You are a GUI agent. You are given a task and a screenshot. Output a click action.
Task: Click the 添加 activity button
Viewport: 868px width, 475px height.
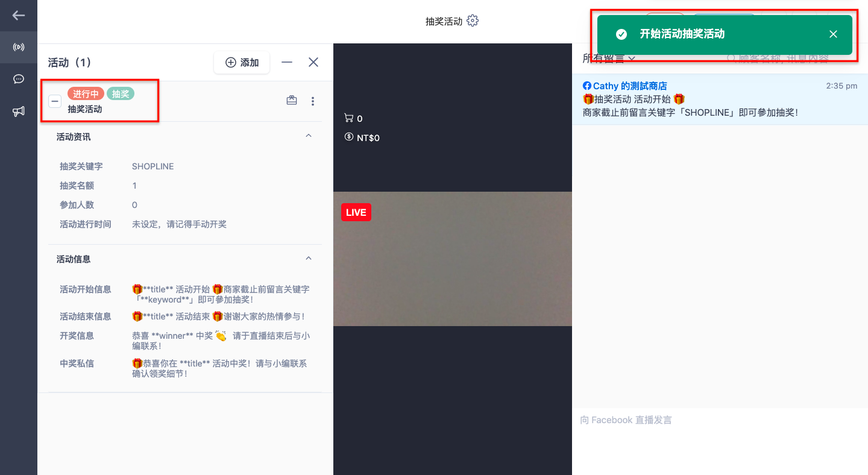point(242,63)
